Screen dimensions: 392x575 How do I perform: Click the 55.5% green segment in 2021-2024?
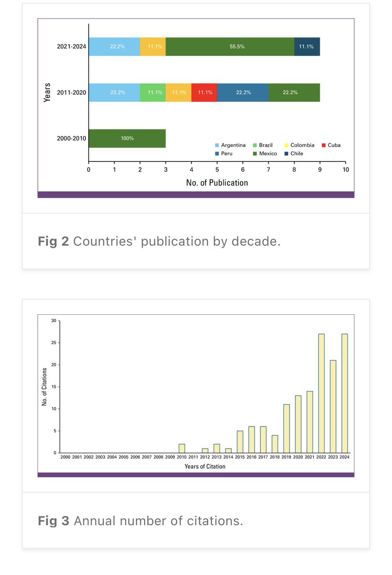click(x=229, y=46)
